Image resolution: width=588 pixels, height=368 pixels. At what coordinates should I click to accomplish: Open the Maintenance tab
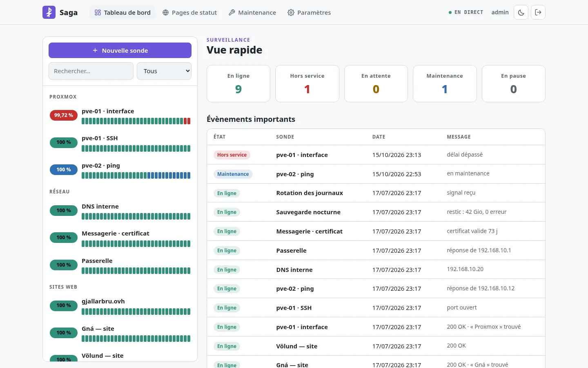(252, 13)
